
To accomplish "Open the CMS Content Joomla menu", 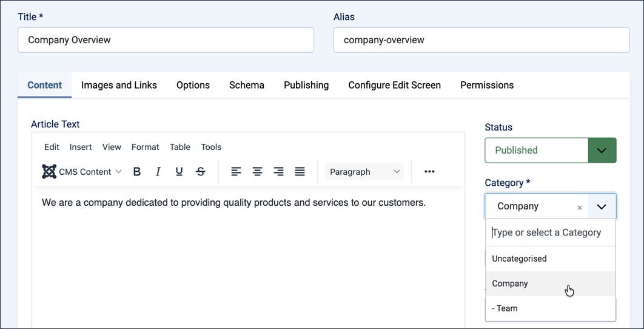I will (x=82, y=172).
